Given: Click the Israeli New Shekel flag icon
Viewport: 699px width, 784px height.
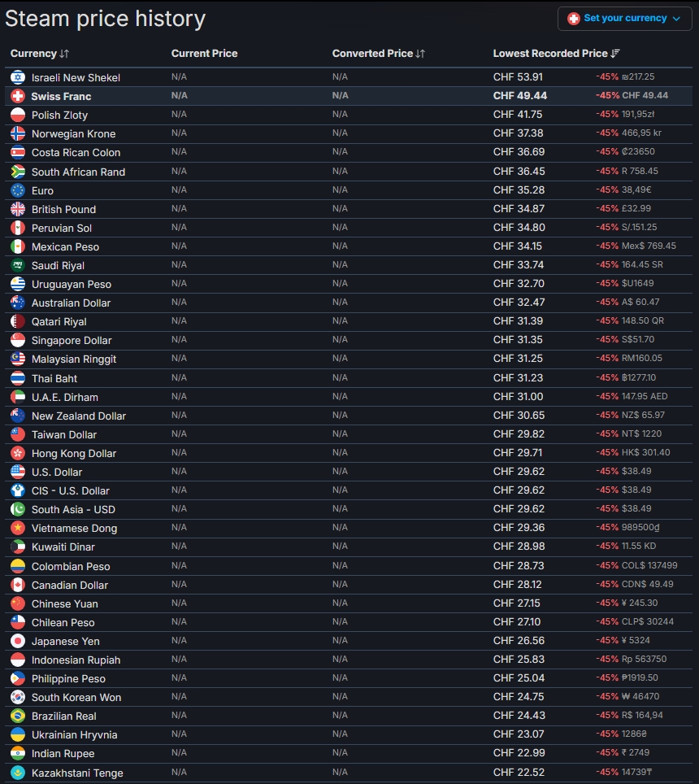Looking at the screenshot, I should coord(18,77).
